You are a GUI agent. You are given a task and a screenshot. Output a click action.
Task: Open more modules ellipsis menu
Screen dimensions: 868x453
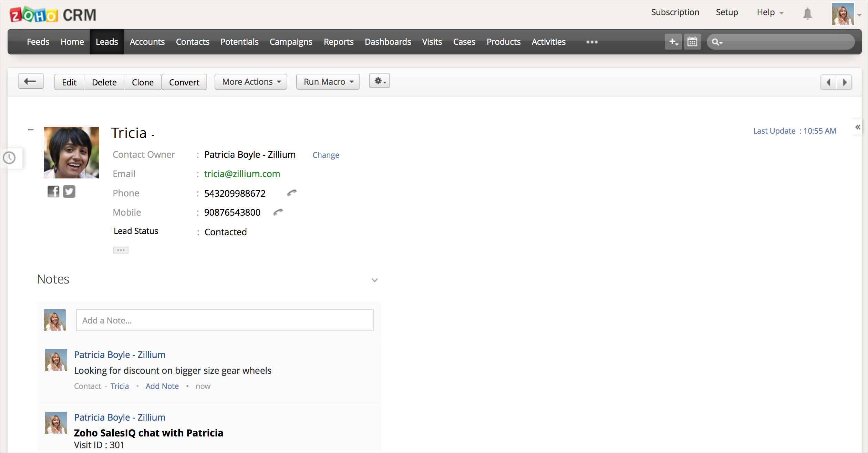592,42
